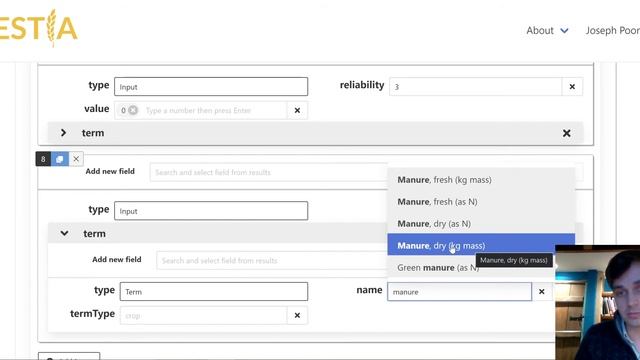Click the HESTIA wheat logo
Image resolution: width=640 pixels, height=360 pixels.
pos(38,28)
